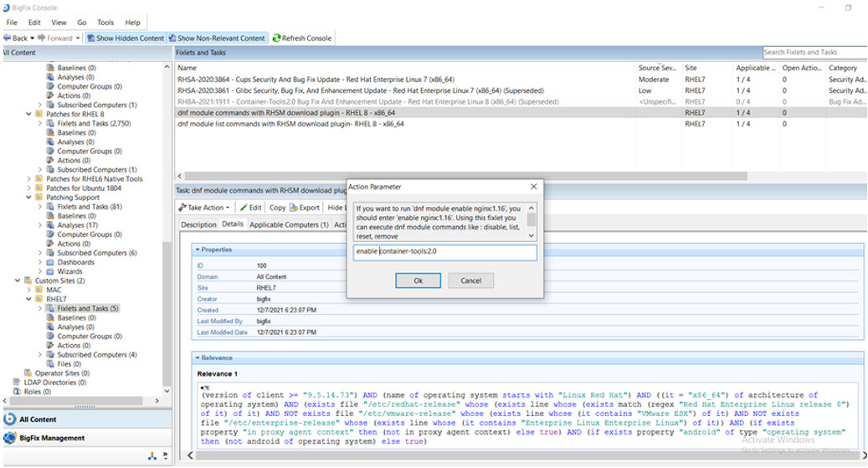Click the Export icon in task toolbar

294,208
